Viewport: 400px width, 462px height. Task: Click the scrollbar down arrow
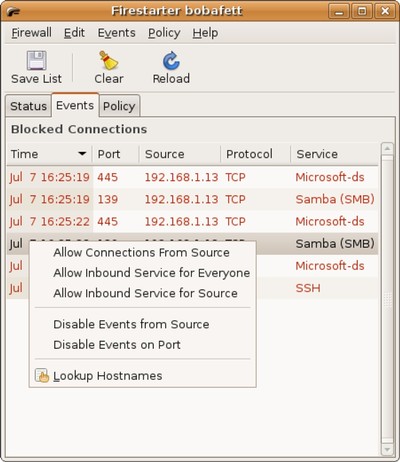[387, 450]
